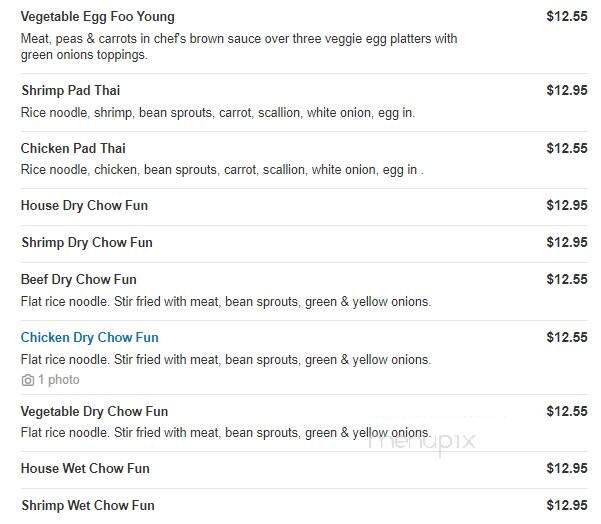Click the $12.95 price for Shrimp Wet Chow Fun
This screenshot has width=601, height=524.
566,505
